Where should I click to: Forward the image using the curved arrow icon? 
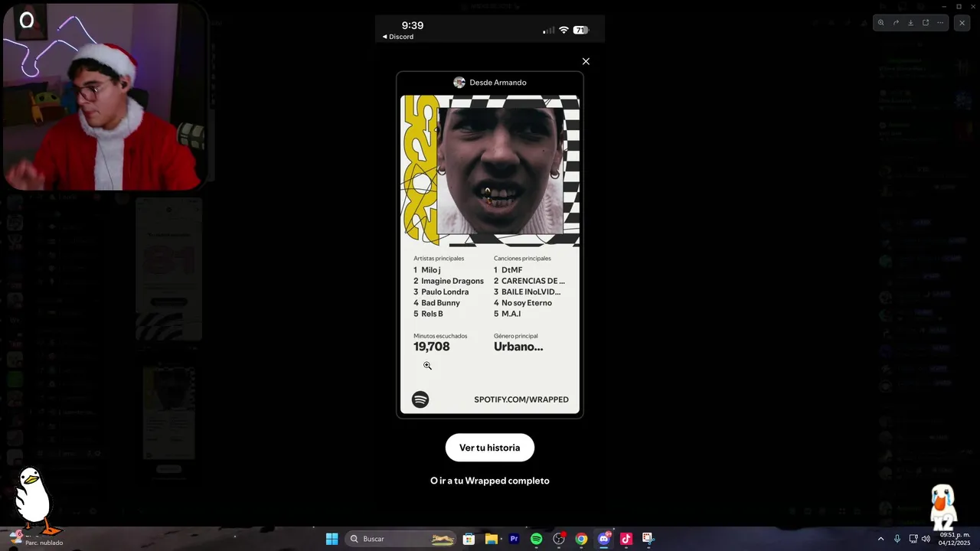click(x=896, y=23)
